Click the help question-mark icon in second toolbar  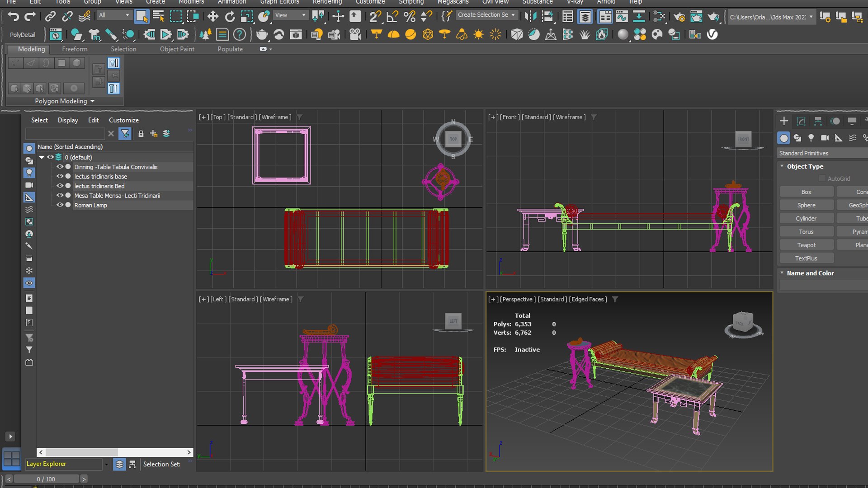(240, 34)
